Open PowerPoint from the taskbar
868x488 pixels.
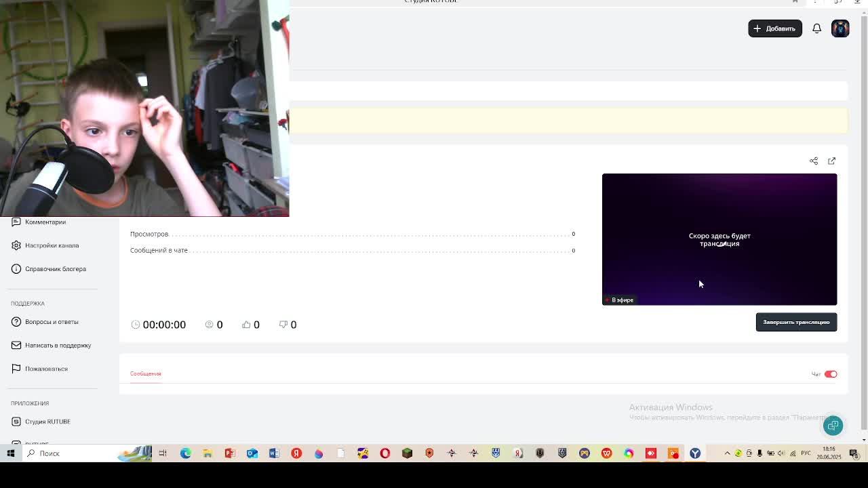tap(230, 453)
